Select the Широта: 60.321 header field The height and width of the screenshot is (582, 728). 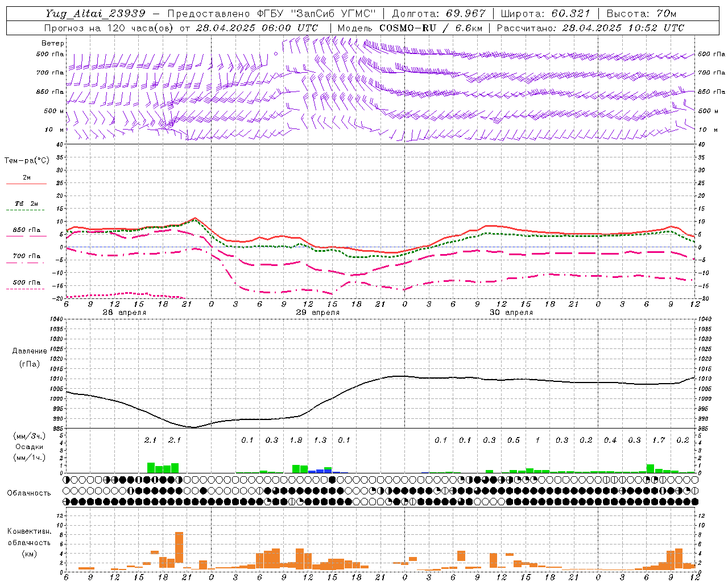click(x=546, y=14)
